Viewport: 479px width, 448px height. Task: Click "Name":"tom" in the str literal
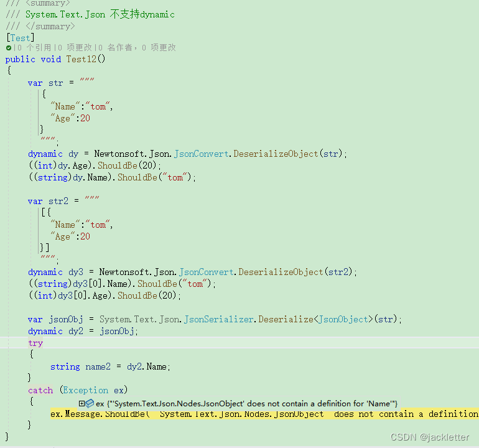tap(81, 106)
